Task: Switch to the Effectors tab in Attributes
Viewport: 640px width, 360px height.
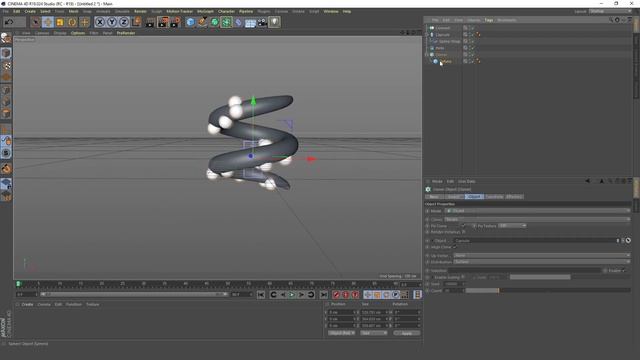Action: pyautogui.click(x=514, y=197)
